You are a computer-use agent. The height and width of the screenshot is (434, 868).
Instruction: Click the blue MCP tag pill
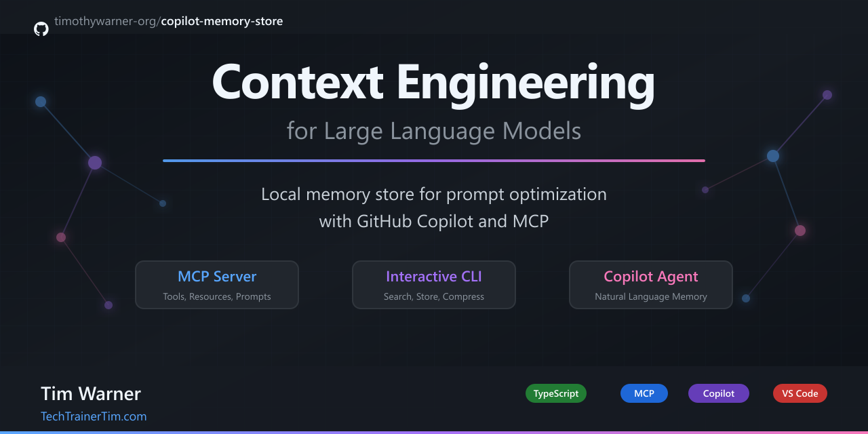[644, 393]
